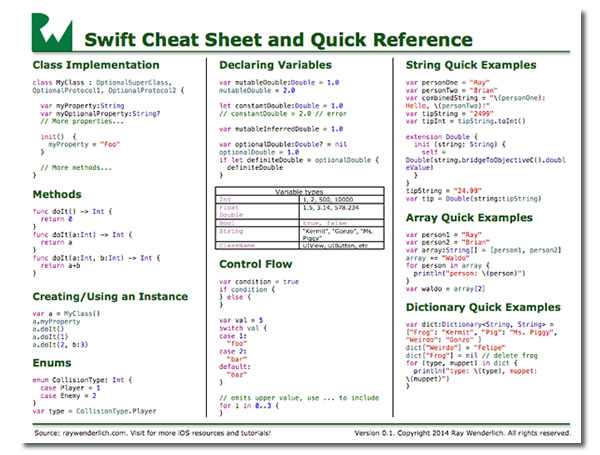The width and height of the screenshot is (600, 455).
Task: Click the "case Player = 1" line
Action: tap(70, 388)
